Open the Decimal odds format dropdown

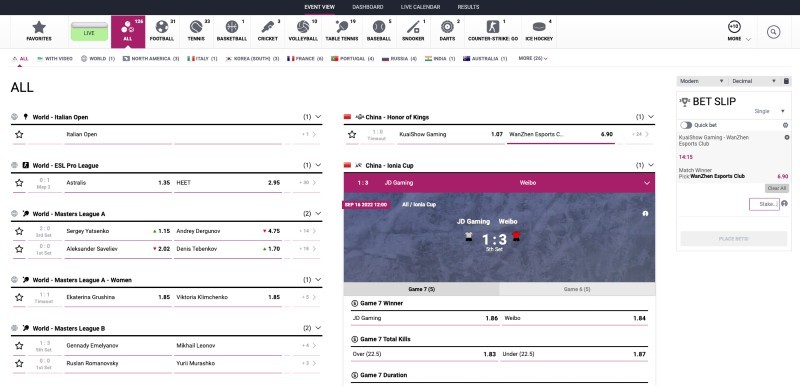pyautogui.click(x=753, y=81)
